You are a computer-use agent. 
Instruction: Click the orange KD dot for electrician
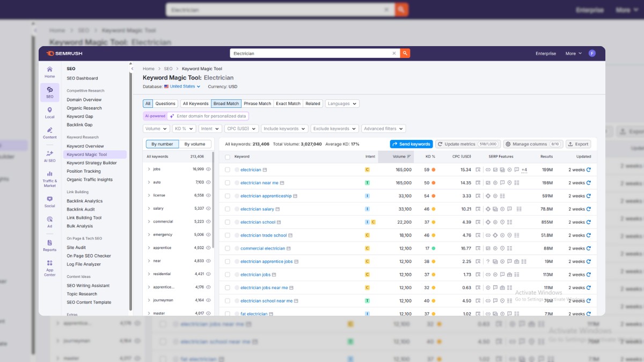coord(433,170)
